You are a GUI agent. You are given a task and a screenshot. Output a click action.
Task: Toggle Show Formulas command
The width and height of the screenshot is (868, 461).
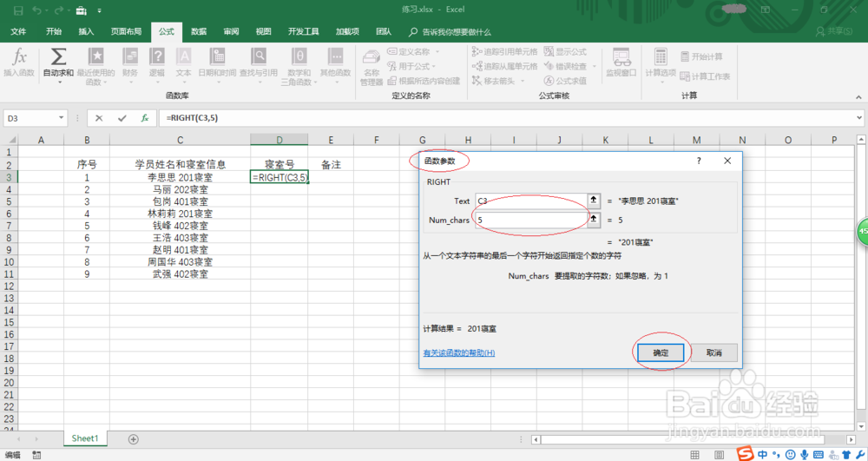565,51
